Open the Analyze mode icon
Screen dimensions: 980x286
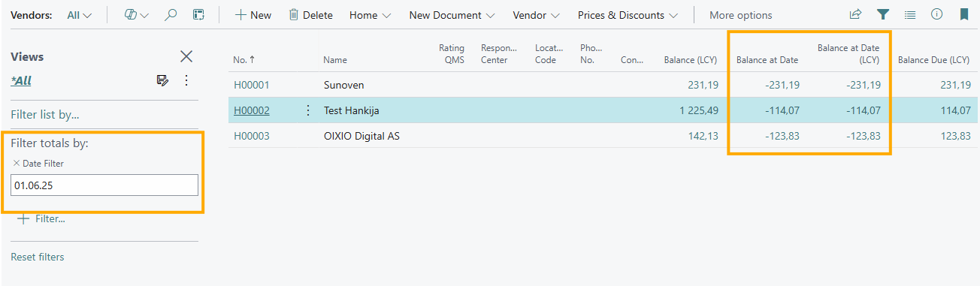pos(198,15)
